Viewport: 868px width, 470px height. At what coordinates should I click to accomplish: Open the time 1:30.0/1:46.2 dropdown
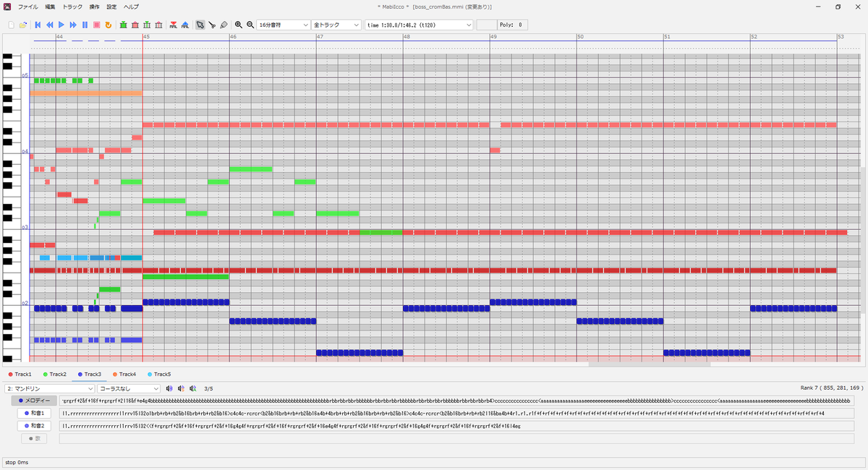419,25
